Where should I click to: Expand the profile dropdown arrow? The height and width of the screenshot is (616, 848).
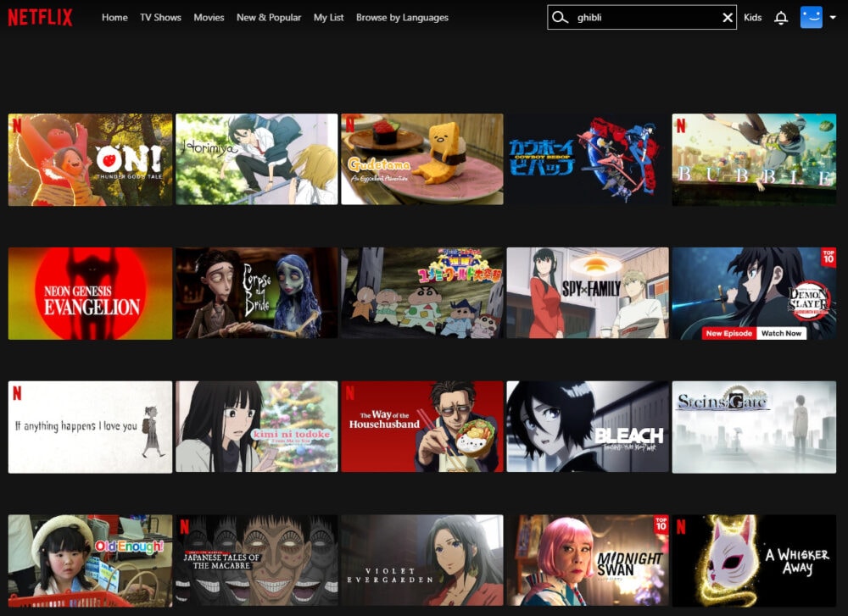pos(833,17)
